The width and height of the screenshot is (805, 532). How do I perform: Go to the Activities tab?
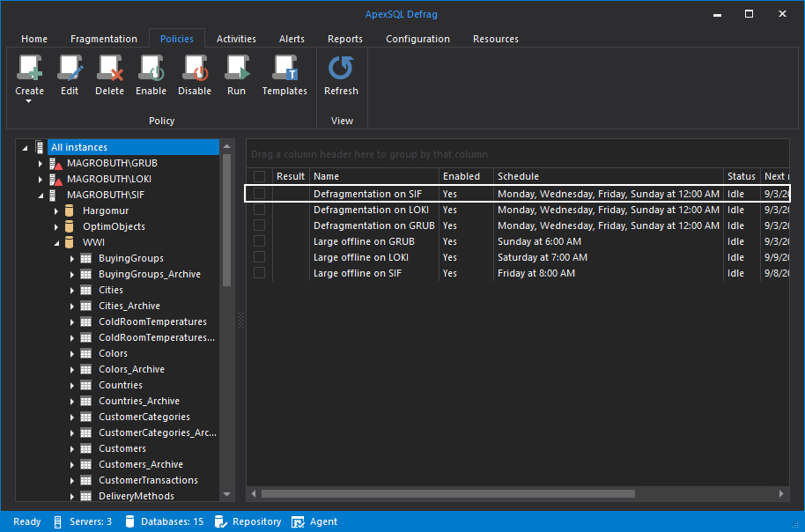point(236,39)
